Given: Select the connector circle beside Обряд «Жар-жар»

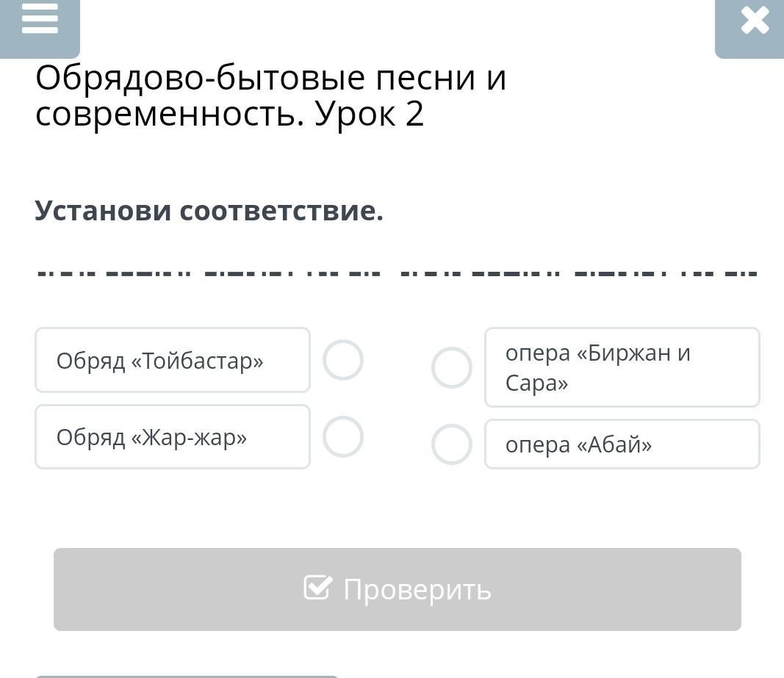Looking at the screenshot, I should (x=343, y=437).
